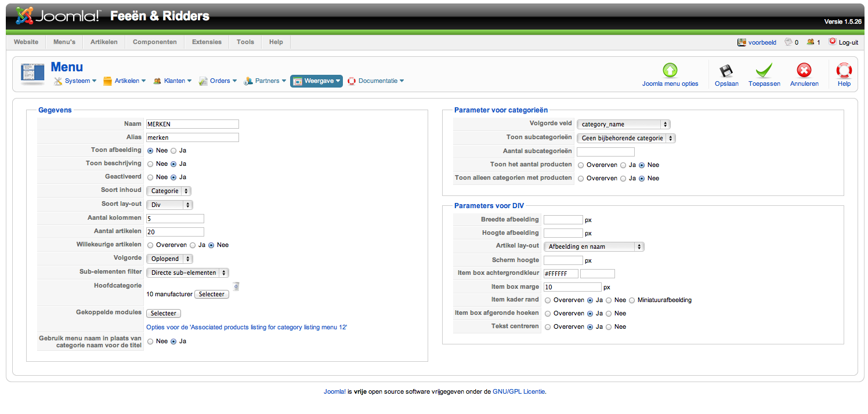Click Selecteer button for Gekoppelde modules
This screenshot has height=414, width=868.
pos(164,314)
